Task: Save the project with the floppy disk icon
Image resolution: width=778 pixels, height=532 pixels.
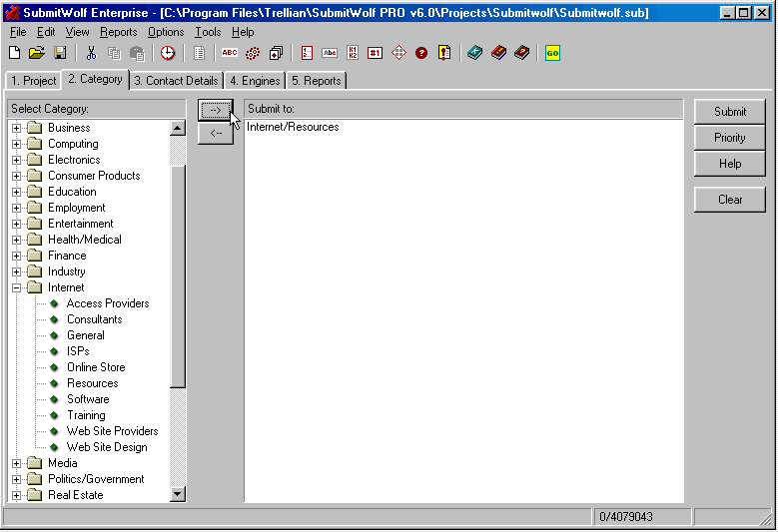Action: pyautogui.click(x=60, y=53)
